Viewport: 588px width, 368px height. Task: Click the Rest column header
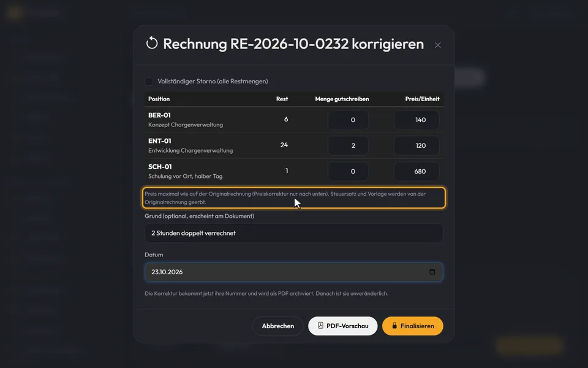[282, 99]
